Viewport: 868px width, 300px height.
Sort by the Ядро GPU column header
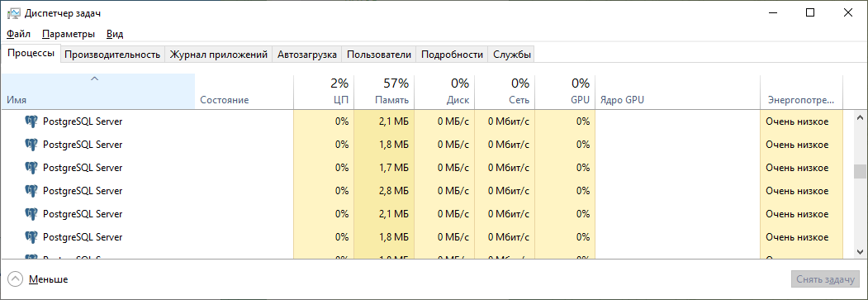click(677, 92)
